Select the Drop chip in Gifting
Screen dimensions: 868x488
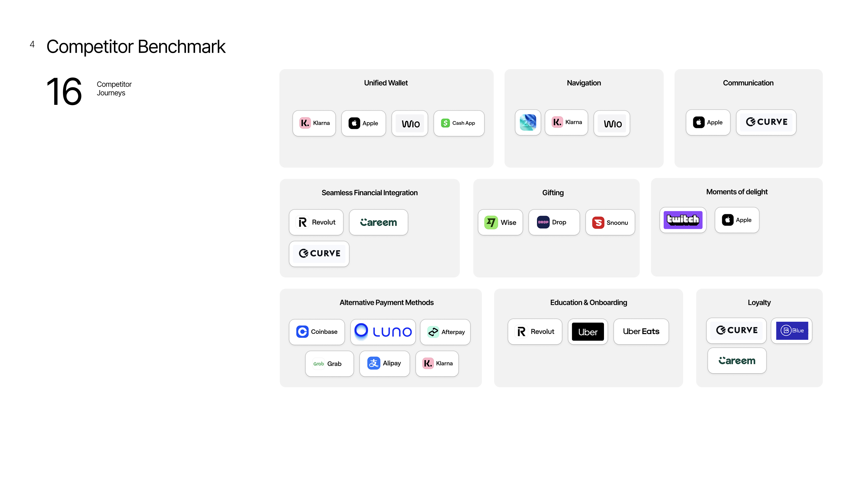[554, 222]
